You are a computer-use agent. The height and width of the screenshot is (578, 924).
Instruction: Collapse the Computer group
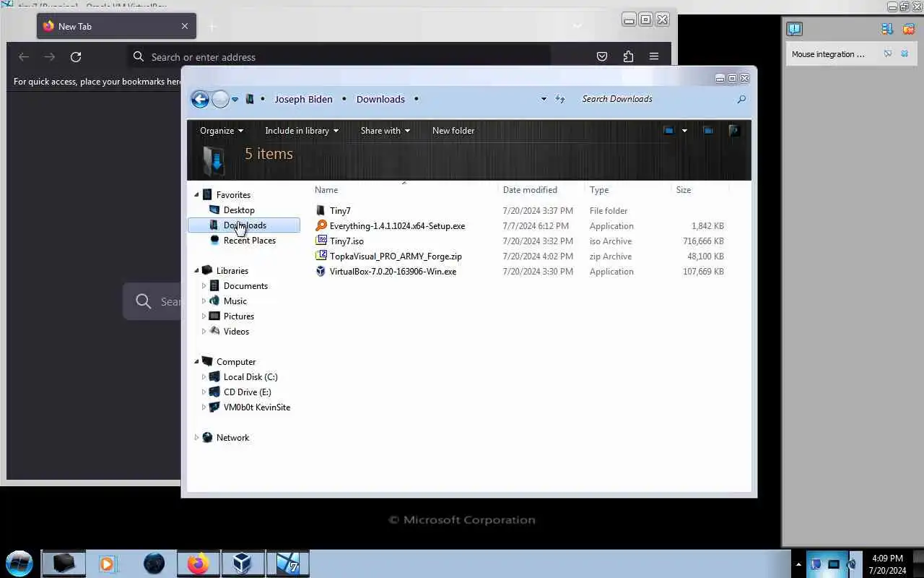pos(196,362)
